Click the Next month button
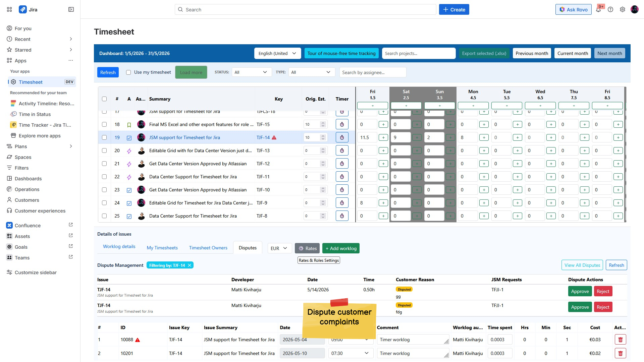The width and height of the screenshot is (644, 362). [609, 53]
